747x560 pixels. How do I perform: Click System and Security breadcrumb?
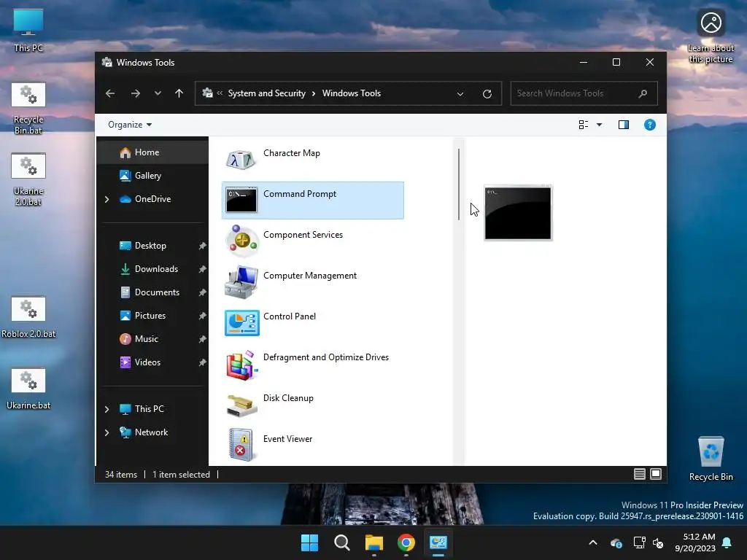(x=267, y=93)
